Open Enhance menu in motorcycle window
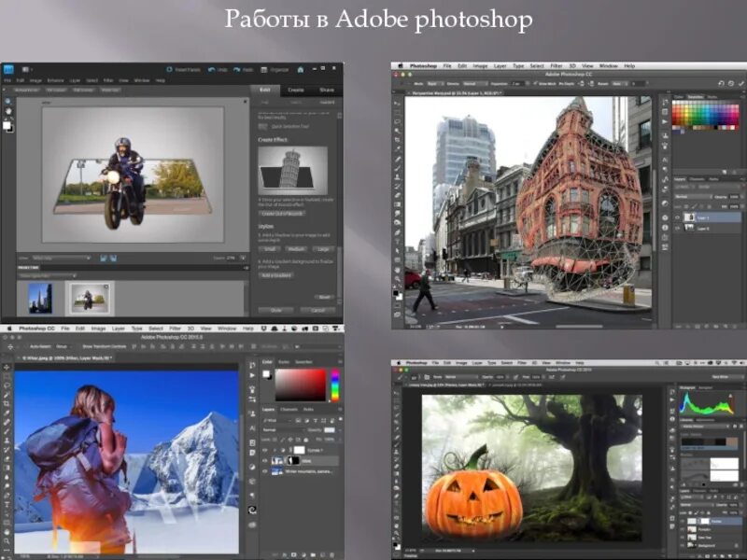This screenshot has width=747, height=560. click(x=55, y=80)
